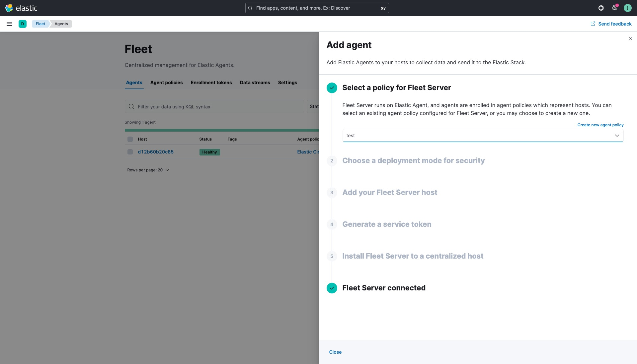
Task: Check the checkbox for agent d12b60b20c85
Action: click(x=130, y=152)
